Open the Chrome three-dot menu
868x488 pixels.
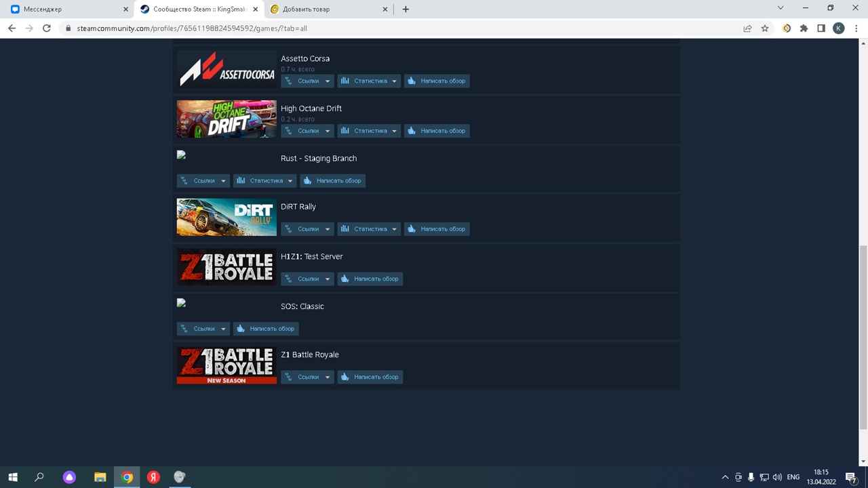pos(856,28)
